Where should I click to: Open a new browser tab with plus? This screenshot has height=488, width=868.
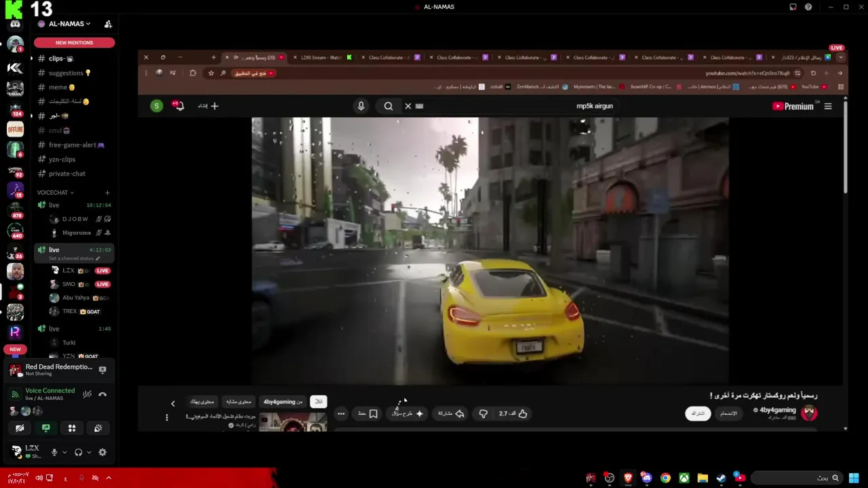[x=214, y=58]
